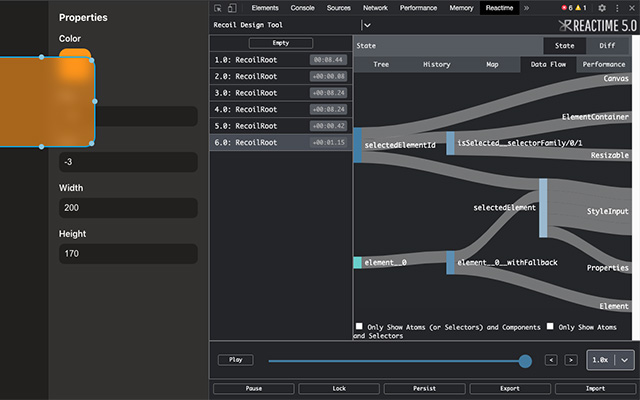Click the red error count badge
Viewport: 640px width, 400px height.
(567, 8)
